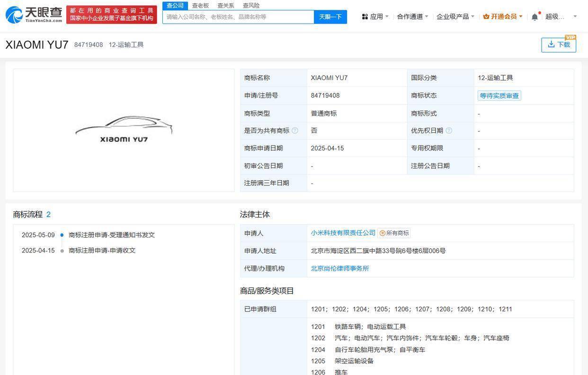This screenshot has height=375, width=588.
Task: Click the applicant address 北京市海淀区 text
Action: [378, 251]
